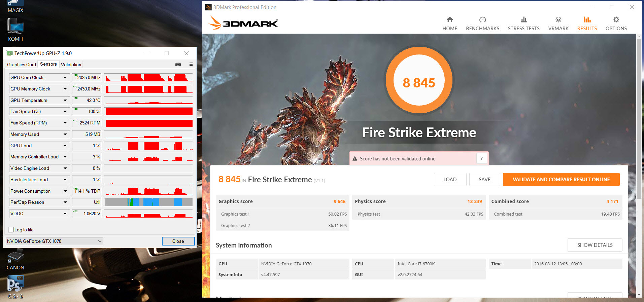Screen dimensions: 644x302
Task: Click the scrollbar up arrow in 3DMark
Action: coord(639,36)
